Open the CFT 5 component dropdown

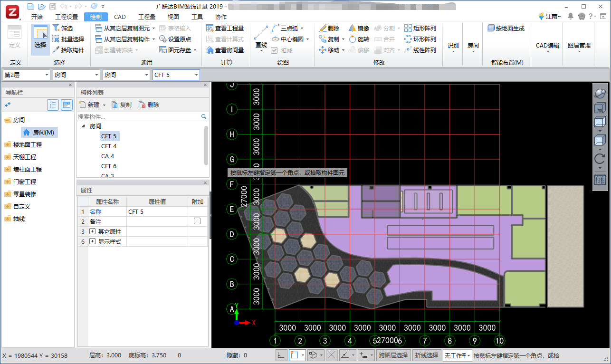tap(176, 75)
